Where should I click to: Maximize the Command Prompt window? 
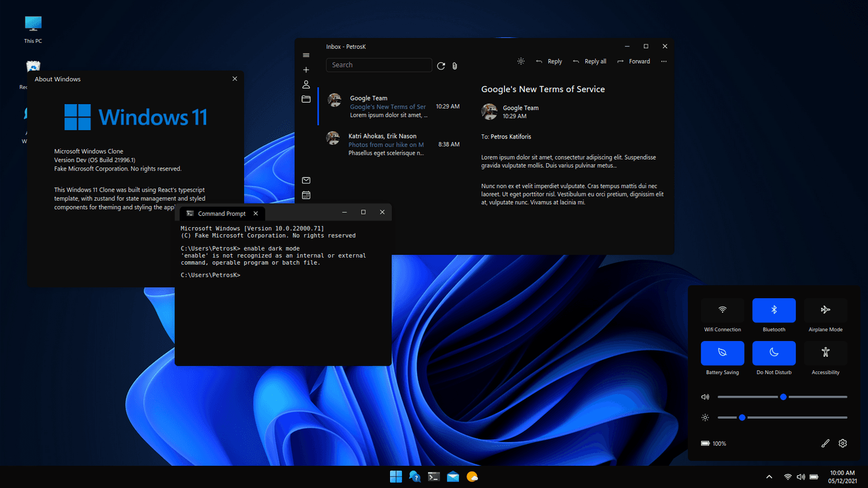[363, 212]
